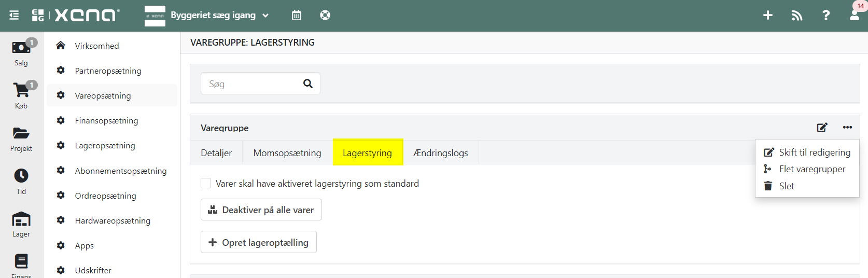The width and height of the screenshot is (868, 278).
Task: Open the Køb shopping cart module
Action: (21, 95)
